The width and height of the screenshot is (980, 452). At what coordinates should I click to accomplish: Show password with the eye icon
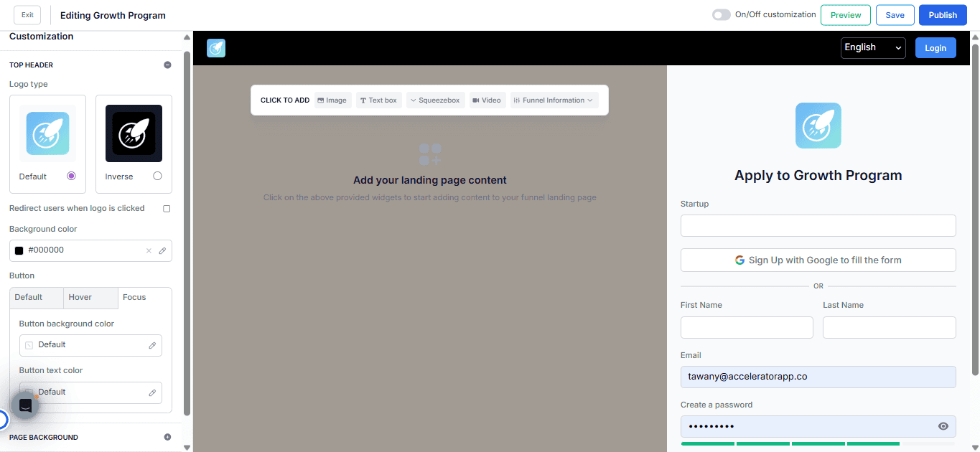point(943,426)
